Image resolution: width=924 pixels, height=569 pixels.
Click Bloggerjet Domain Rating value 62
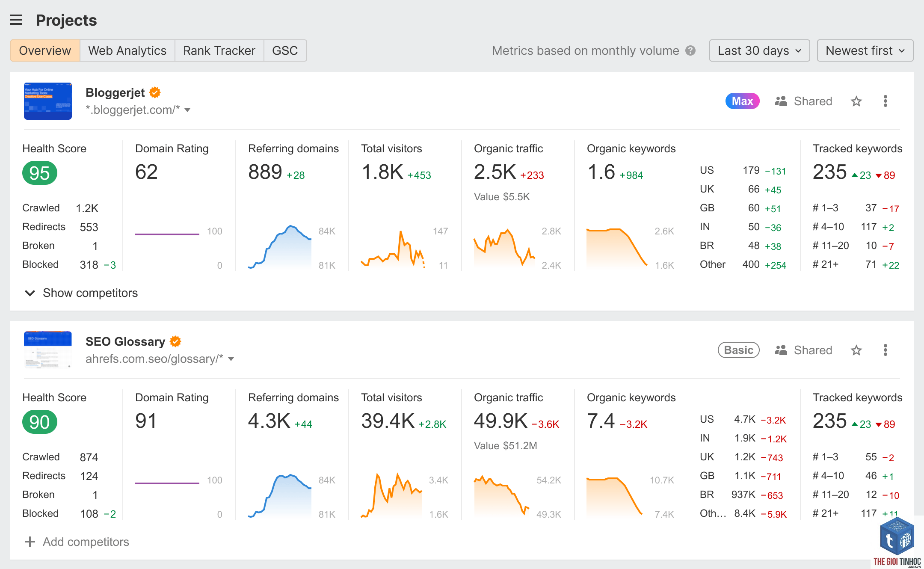point(146,172)
